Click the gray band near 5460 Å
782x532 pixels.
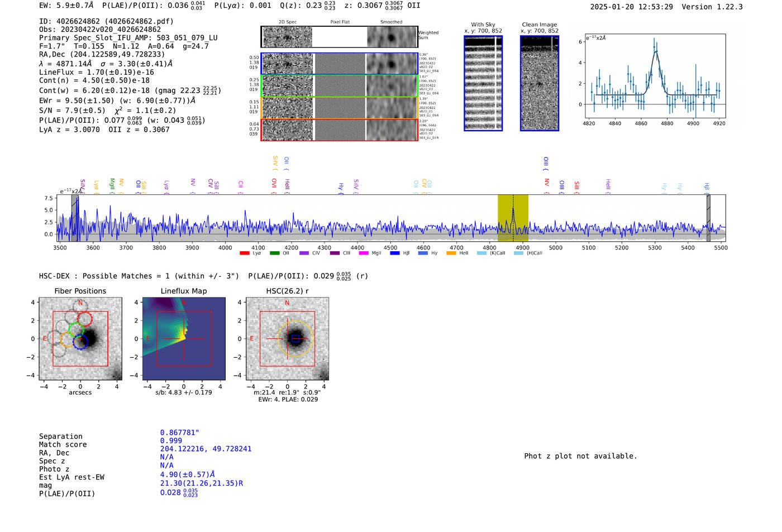pyautogui.click(x=708, y=218)
